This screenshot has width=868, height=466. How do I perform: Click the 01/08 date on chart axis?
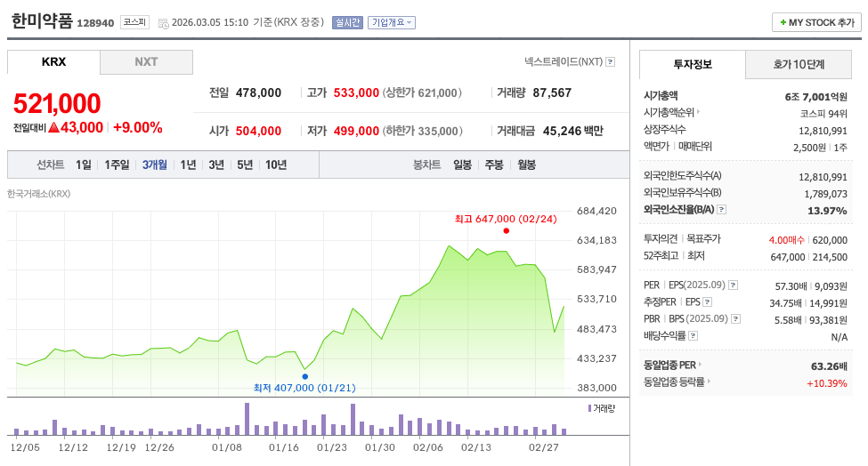coord(226,447)
